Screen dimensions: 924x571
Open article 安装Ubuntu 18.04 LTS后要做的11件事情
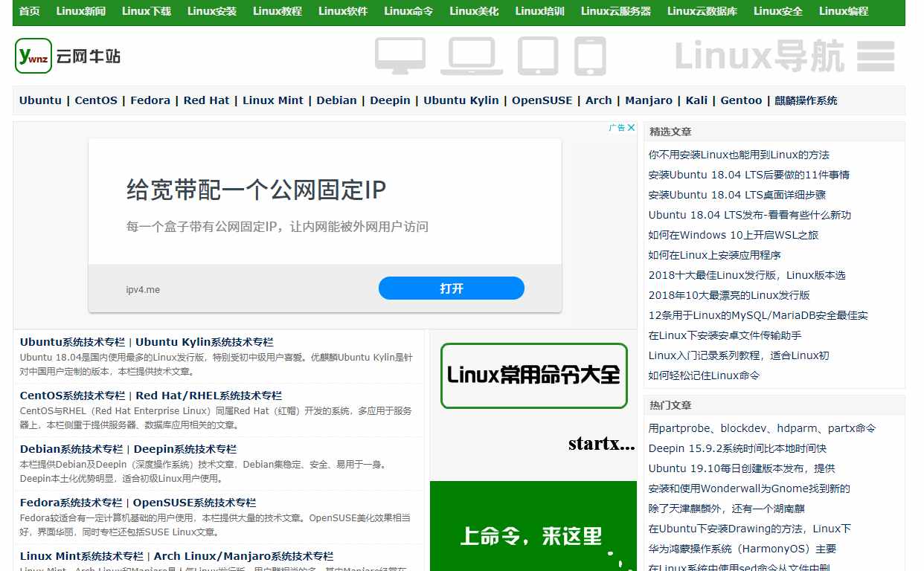tap(749, 175)
